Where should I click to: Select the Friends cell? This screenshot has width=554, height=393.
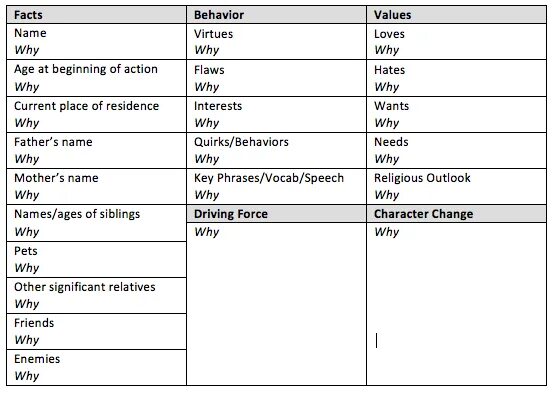point(96,332)
